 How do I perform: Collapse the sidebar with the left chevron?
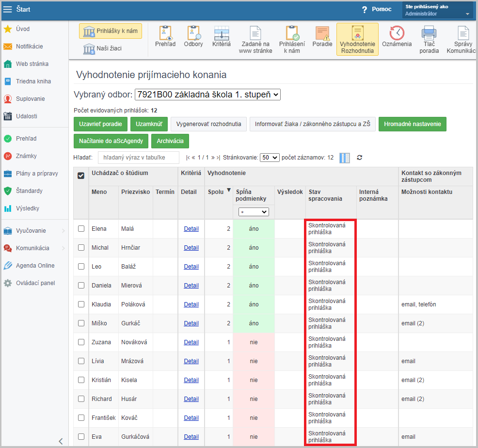(61, 441)
